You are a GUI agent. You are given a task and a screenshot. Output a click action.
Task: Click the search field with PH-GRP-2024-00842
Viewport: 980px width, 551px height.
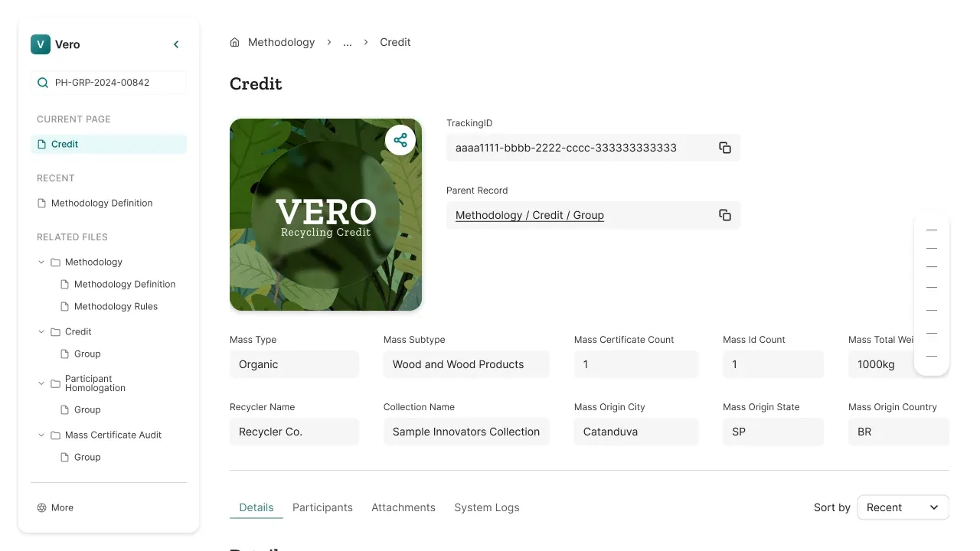click(x=109, y=83)
